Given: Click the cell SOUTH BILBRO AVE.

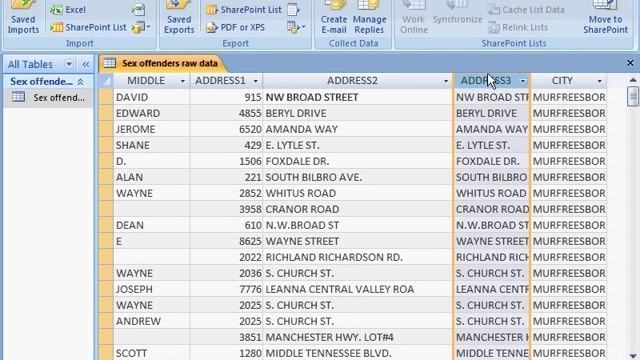Looking at the screenshot, I should coord(358,177).
